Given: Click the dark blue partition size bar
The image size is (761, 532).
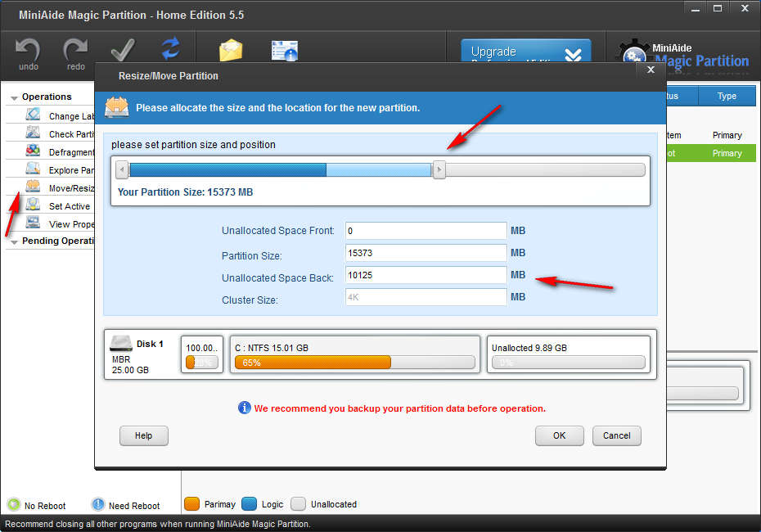Looking at the screenshot, I should pos(228,170).
